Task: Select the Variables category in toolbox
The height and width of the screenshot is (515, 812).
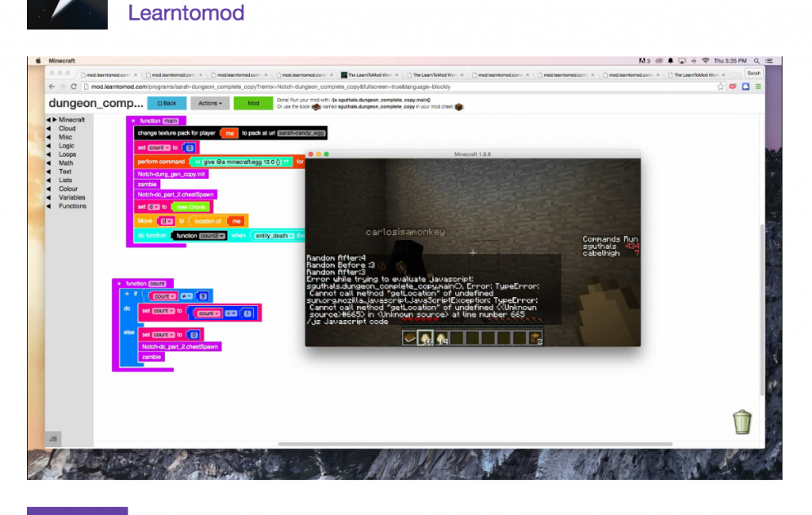Action: click(71, 197)
